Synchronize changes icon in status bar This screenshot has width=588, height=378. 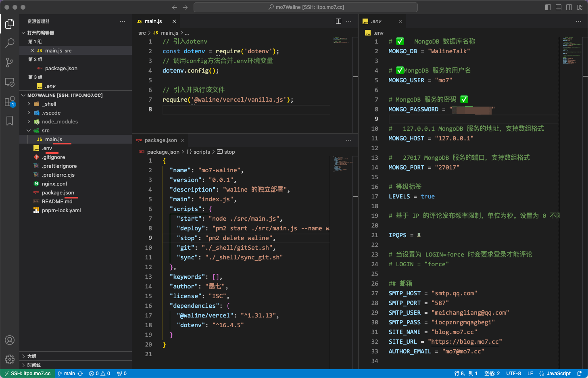point(80,374)
